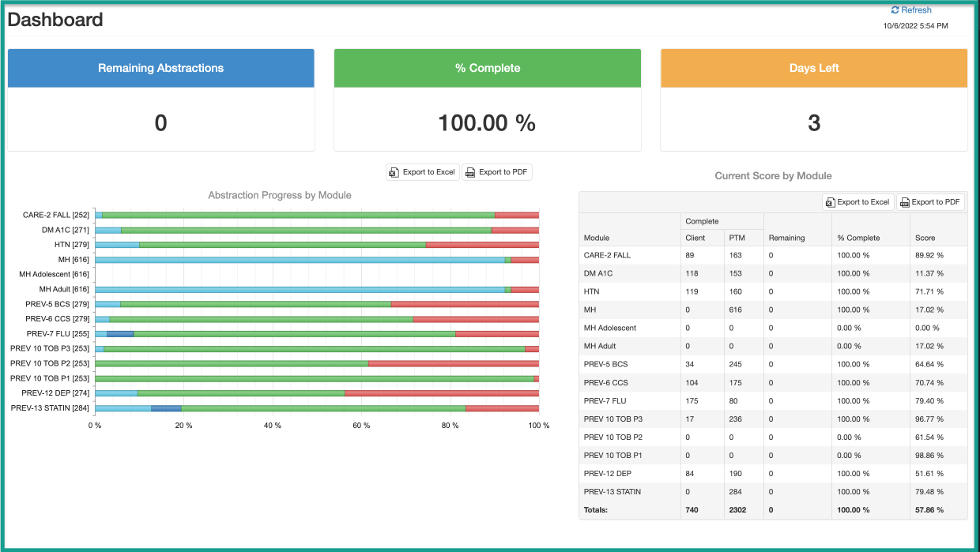
Task: Click the Refresh link
Action: pos(914,9)
